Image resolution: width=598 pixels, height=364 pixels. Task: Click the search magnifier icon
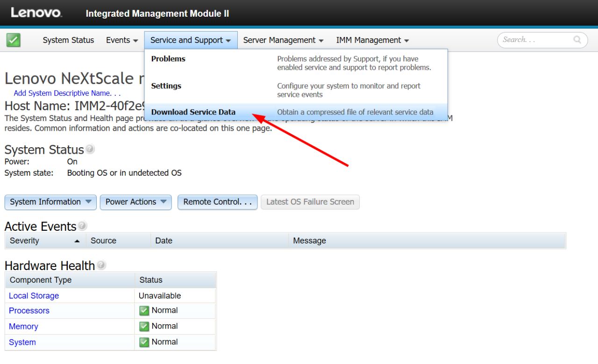(577, 40)
